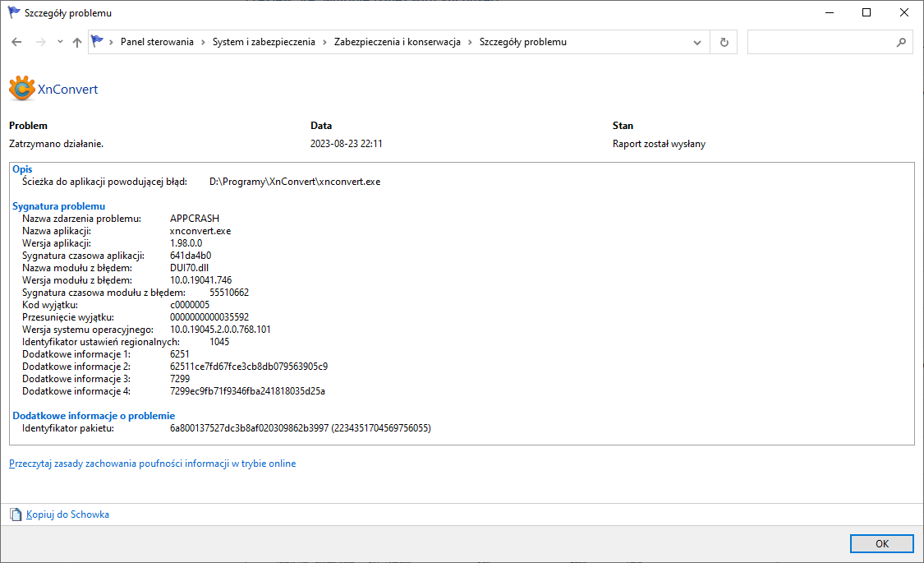This screenshot has width=924, height=563.
Task: Go to Panel sterowania breadcrumb
Action: point(157,42)
